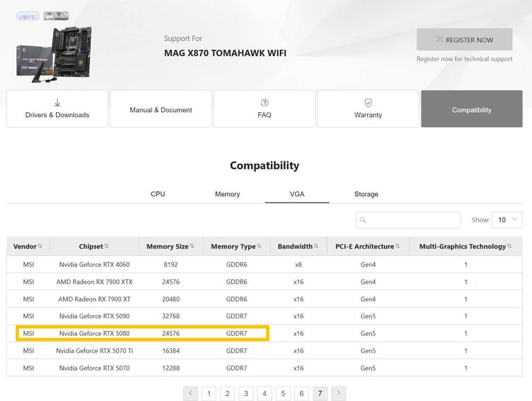Viewport: 532px width, 401px height.
Task: Click the question mark FAQ icon
Action: coord(265,103)
